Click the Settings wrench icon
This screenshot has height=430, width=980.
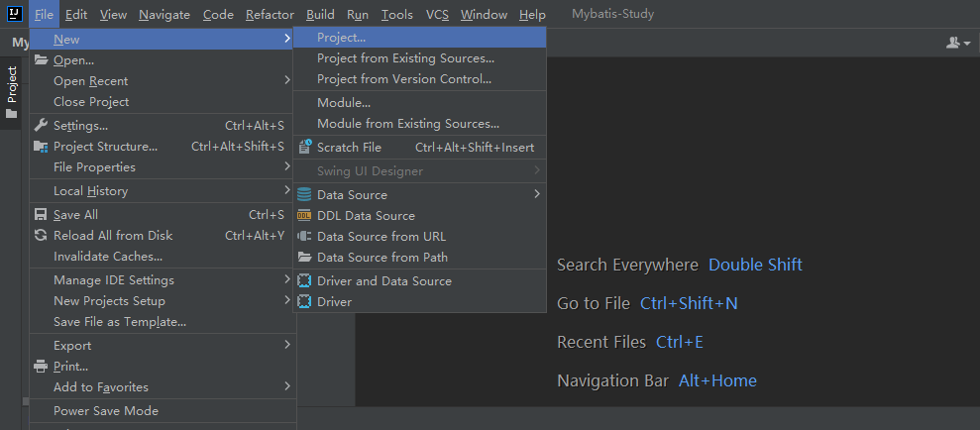click(41, 126)
